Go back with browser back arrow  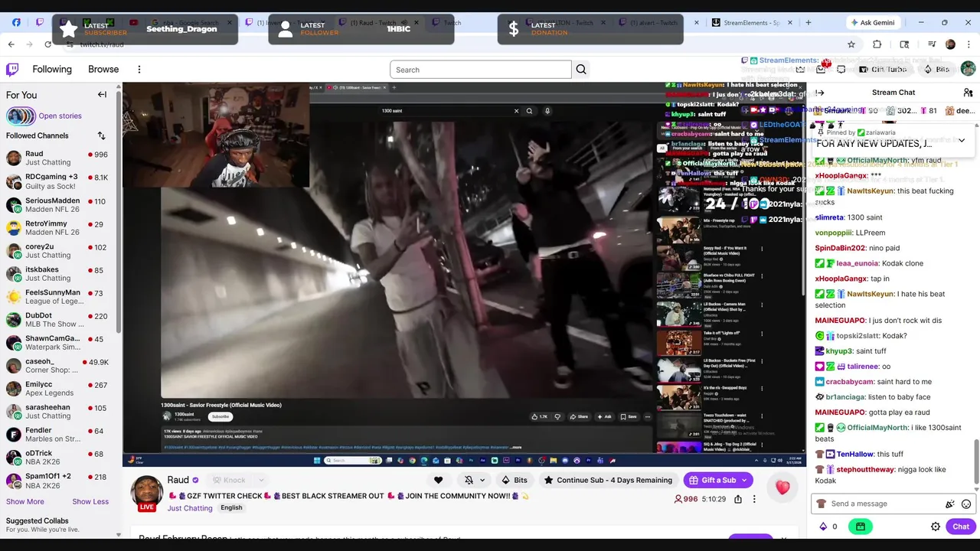point(11,44)
